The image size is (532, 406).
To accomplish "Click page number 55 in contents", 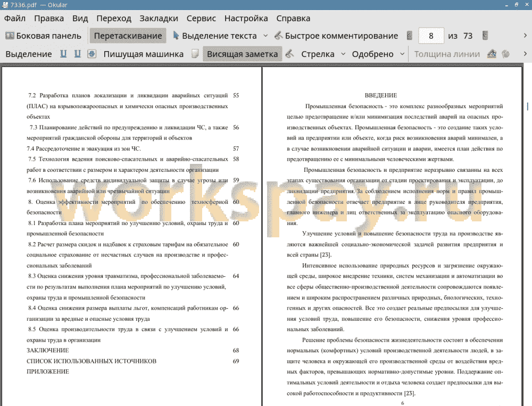I will [236, 95].
